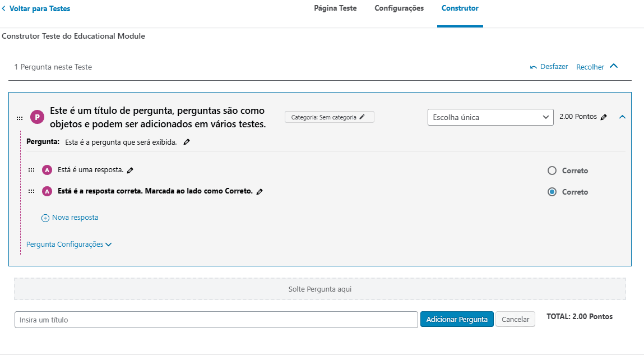Viewport: 644px width, 355px height.
Task: Collapse all questions using Recolher
Action: pyautogui.click(x=597, y=67)
